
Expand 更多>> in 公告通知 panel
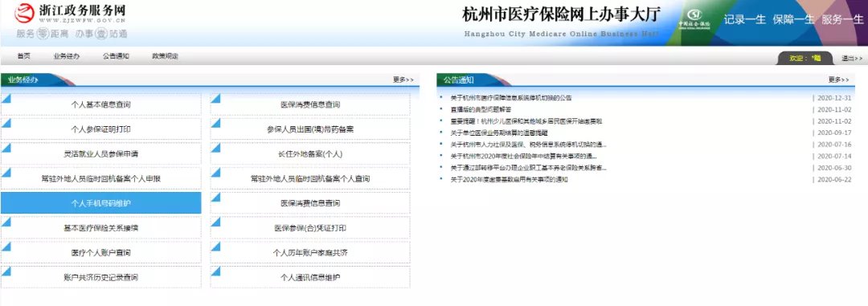click(x=838, y=80)
